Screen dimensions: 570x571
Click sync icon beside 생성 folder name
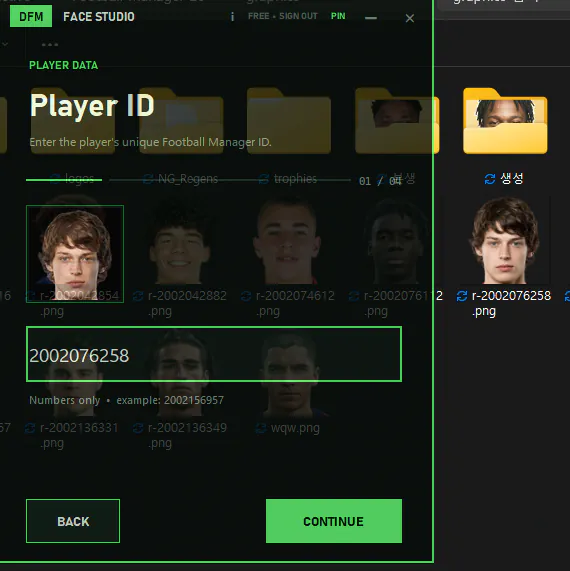[x=490, y=179]
